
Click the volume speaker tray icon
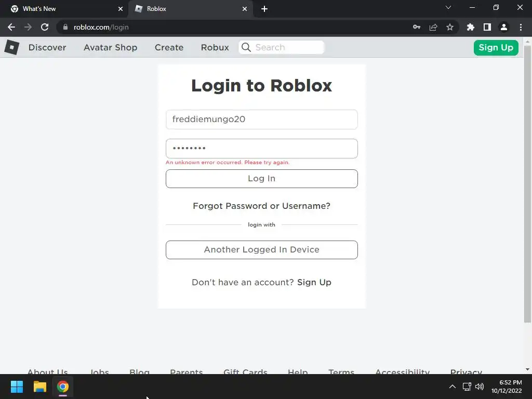tap(480, 387)
